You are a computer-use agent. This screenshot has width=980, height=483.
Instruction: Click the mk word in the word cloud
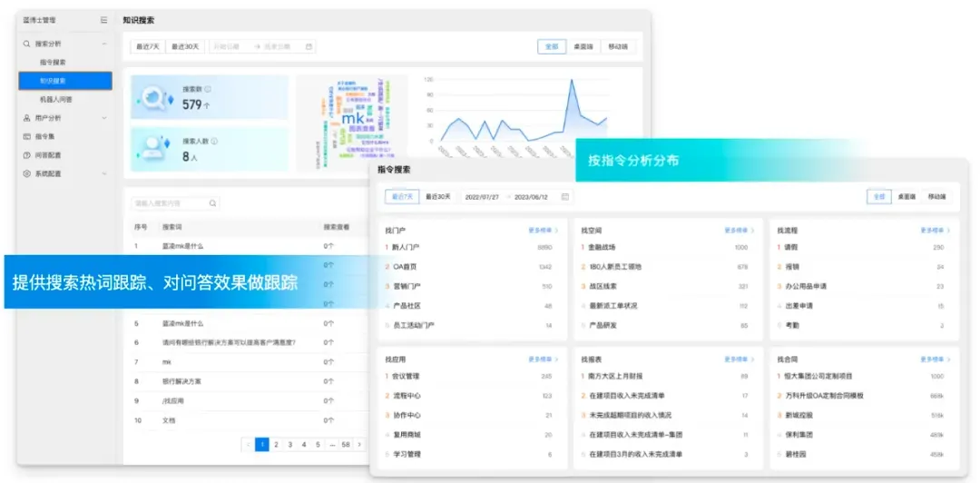[352, 118]
